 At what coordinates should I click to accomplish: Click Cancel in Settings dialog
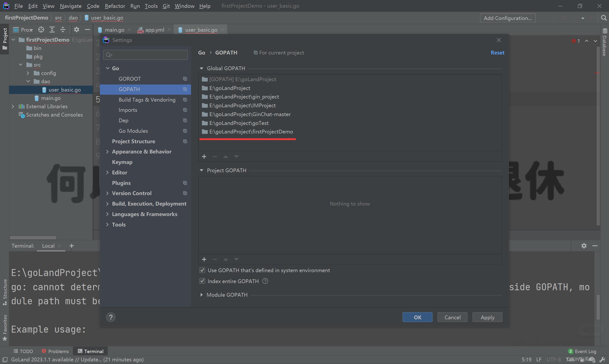452,317
